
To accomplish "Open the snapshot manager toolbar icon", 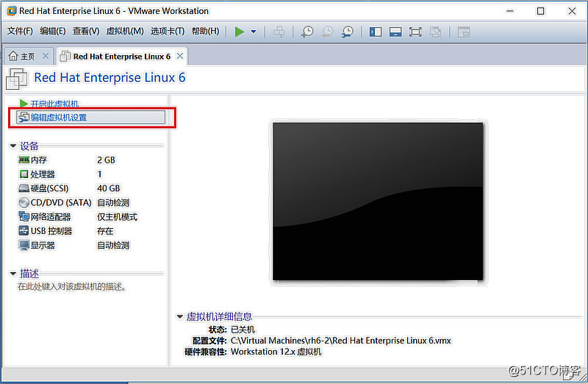I will (x=348, y=32).
